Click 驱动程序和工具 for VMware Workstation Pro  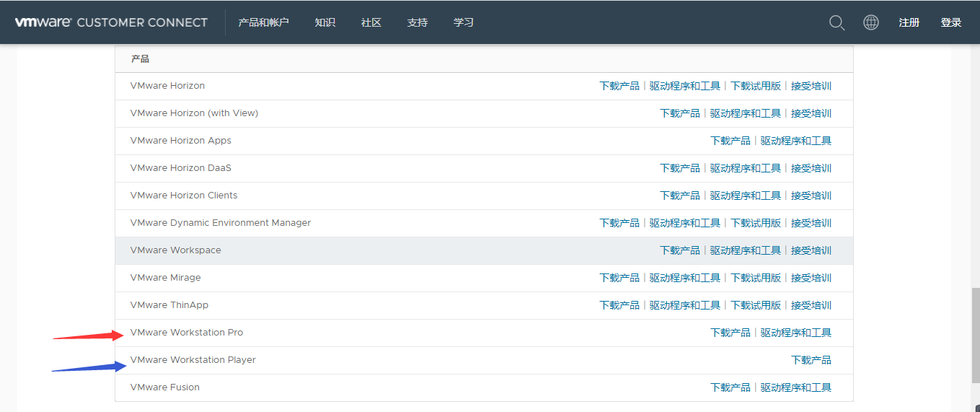tap(796, 333)
